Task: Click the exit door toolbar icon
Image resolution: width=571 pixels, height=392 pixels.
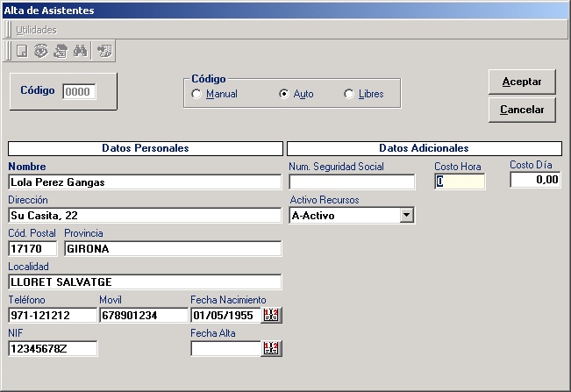Action: [104, 51]
